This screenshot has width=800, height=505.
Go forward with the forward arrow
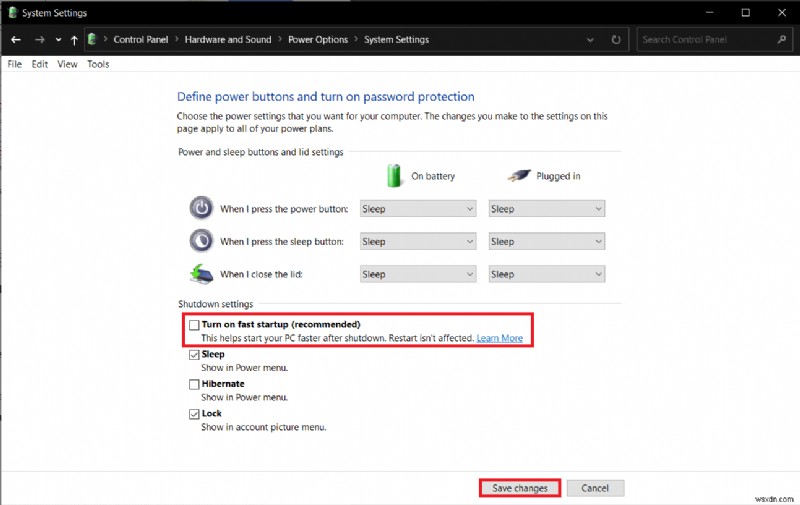point(40,40)
